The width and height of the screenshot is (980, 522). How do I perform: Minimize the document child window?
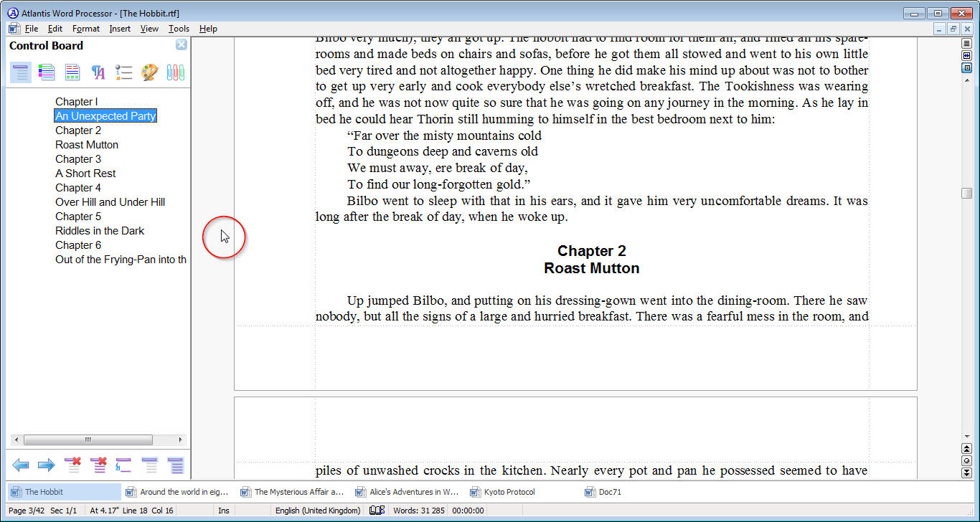941,29
